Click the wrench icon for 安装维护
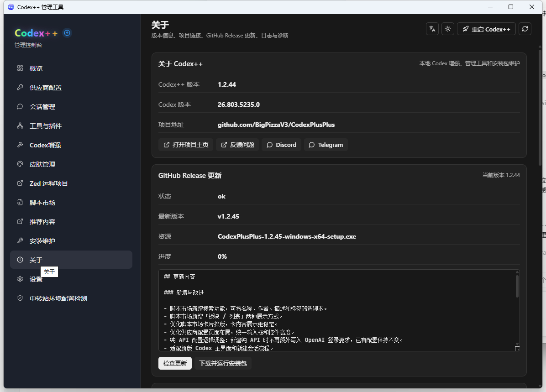 coord(20,240)
